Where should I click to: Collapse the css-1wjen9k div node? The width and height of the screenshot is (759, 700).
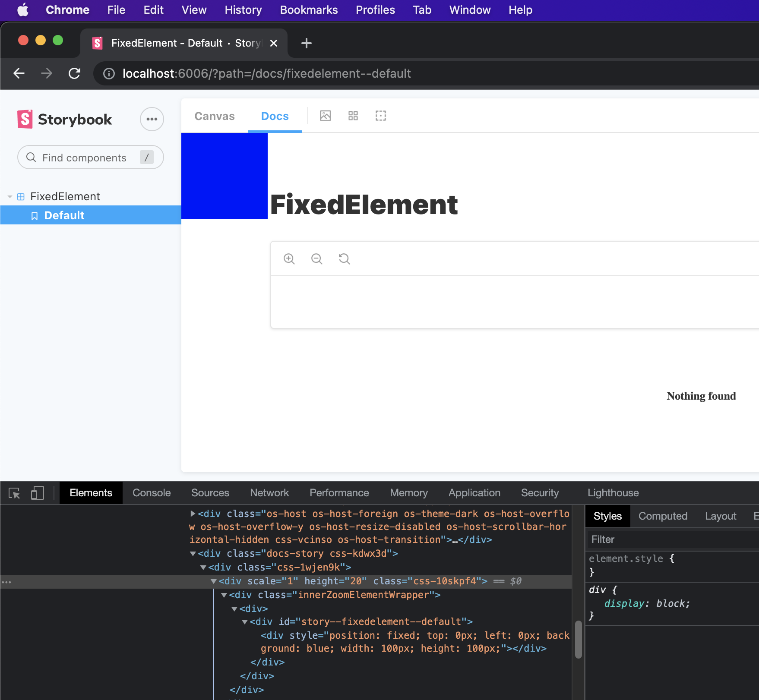[203, 568]
